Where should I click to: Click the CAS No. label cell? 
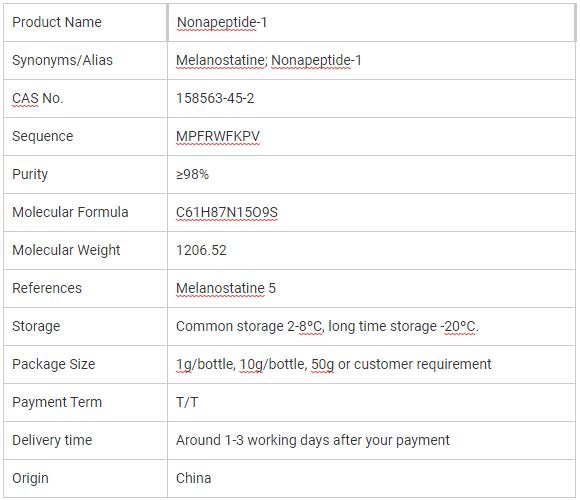[x=85, y=98]
